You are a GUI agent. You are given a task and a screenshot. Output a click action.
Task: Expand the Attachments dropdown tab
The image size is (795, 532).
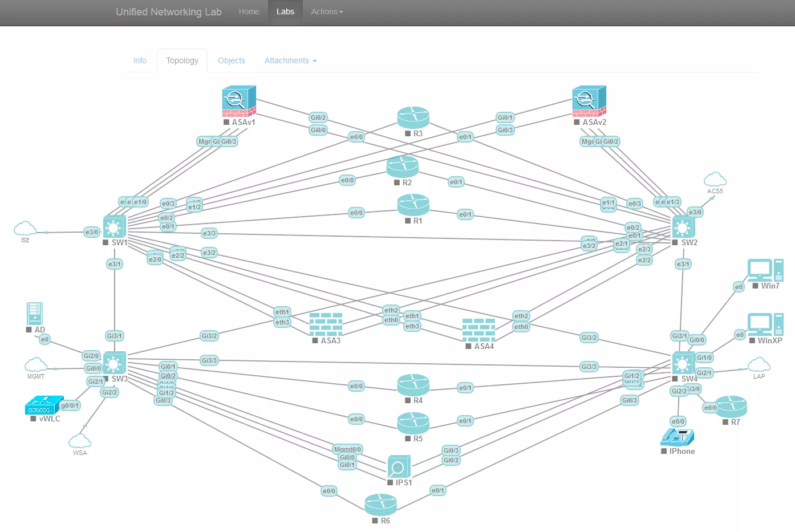(x=290, y=60)
